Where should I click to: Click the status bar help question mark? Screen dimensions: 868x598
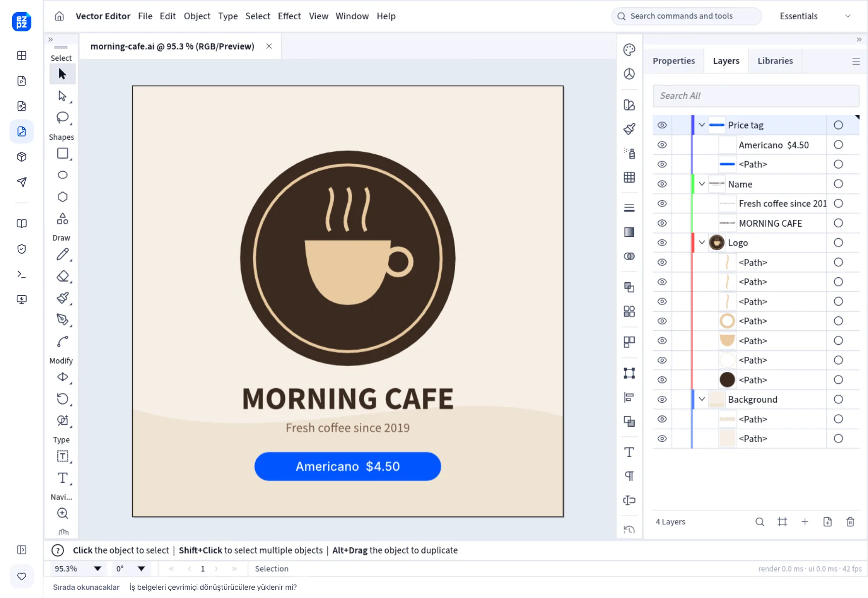point(57,550)
